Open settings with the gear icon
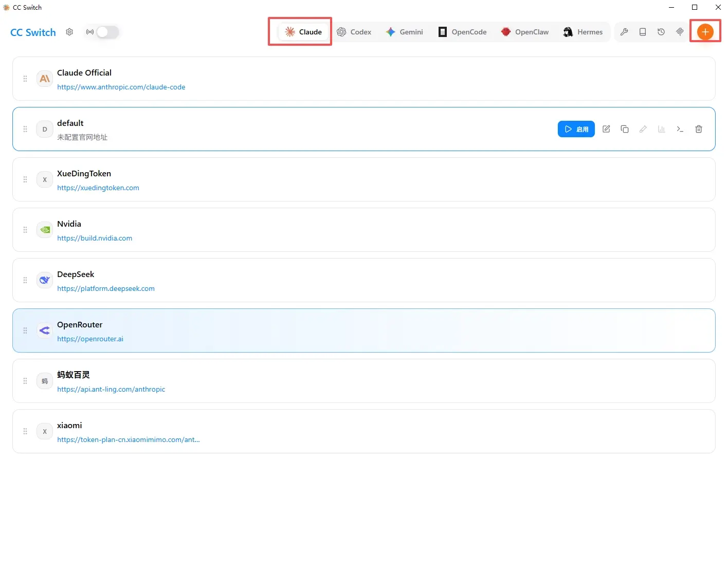The width and height of the screenshot is (727, 588). click(69, 32)
